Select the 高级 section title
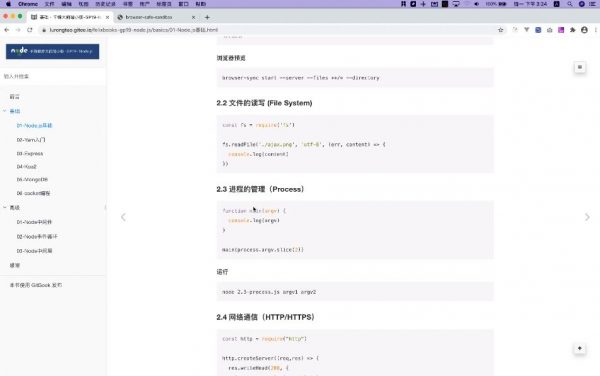 [15, 208]
